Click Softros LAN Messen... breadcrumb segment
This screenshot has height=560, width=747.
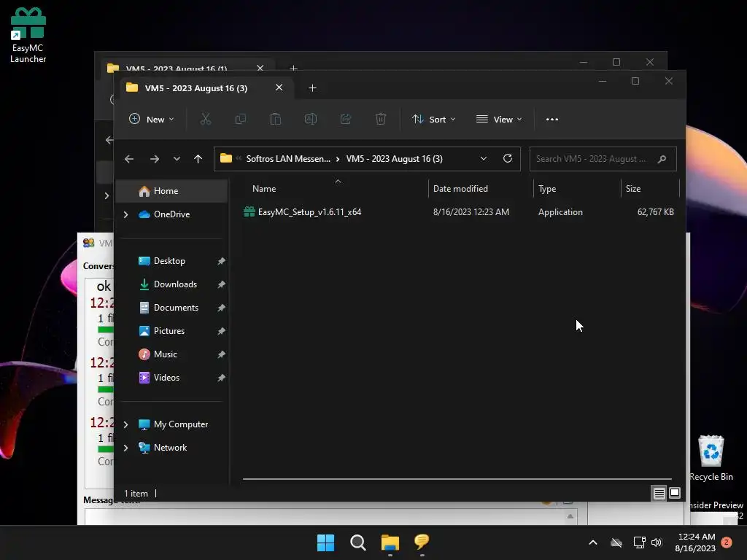[288, 159]
